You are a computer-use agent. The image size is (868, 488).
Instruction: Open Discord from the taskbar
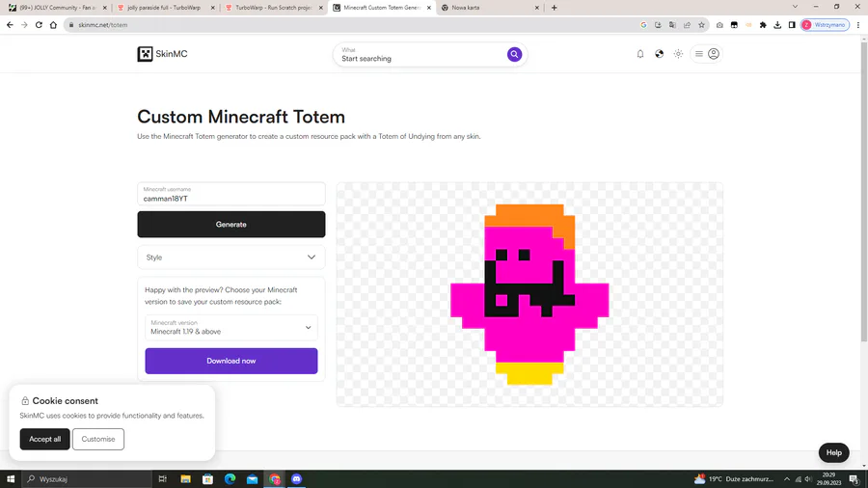[297, 479]
